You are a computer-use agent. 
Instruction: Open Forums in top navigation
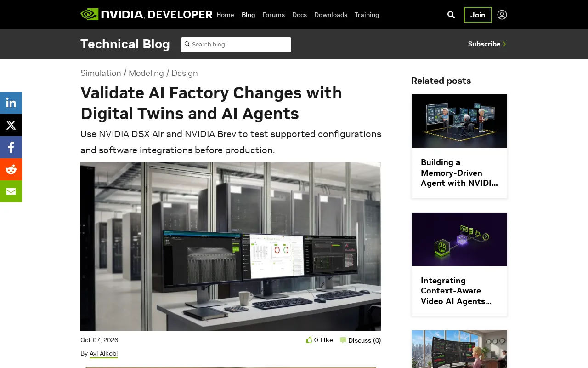(x=273, y=15)
